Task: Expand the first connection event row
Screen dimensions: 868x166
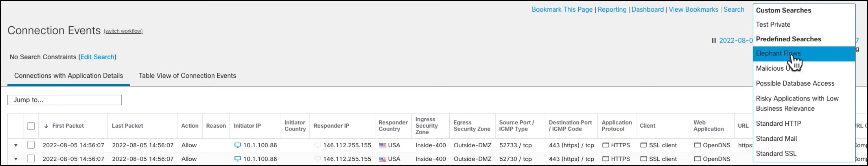Action: click(x=16, y=145)
